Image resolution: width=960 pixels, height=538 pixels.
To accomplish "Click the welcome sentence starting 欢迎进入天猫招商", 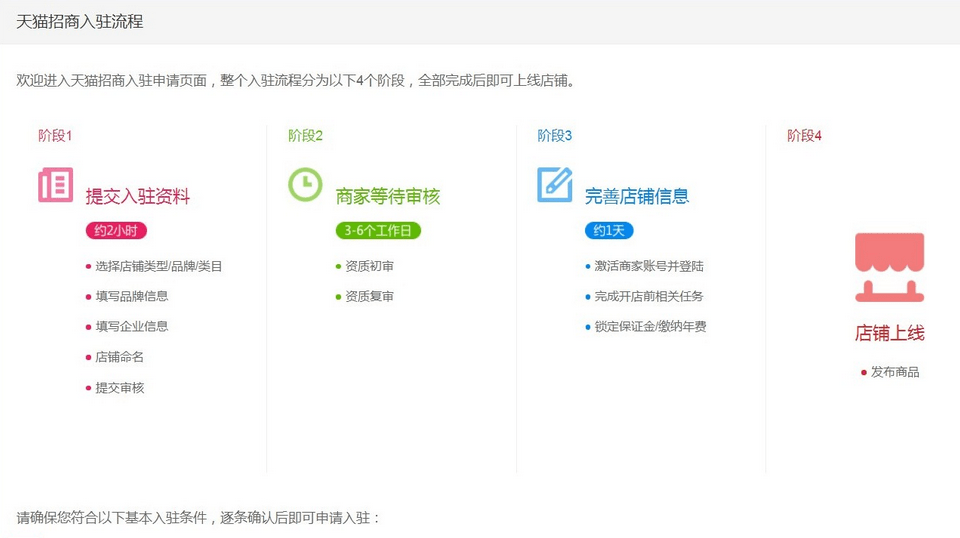I will 296,81.
